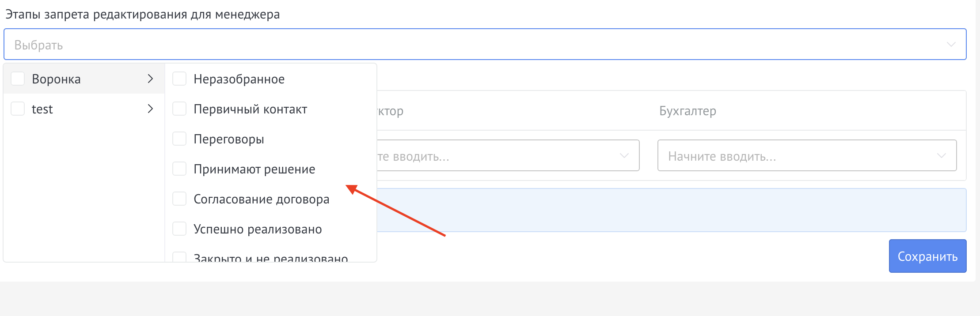Collapse the Выбрать dropdown chevron

click(x=951, y=45)
